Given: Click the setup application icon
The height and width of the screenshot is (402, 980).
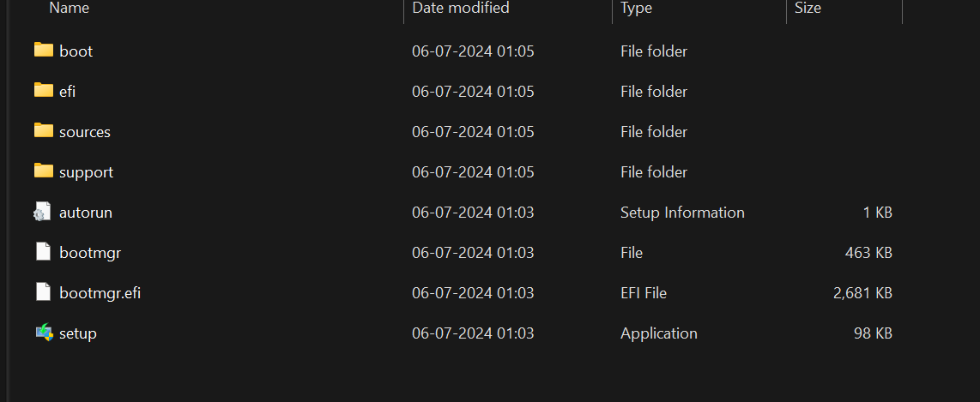Looking at the screenshot, I should 44,332.
